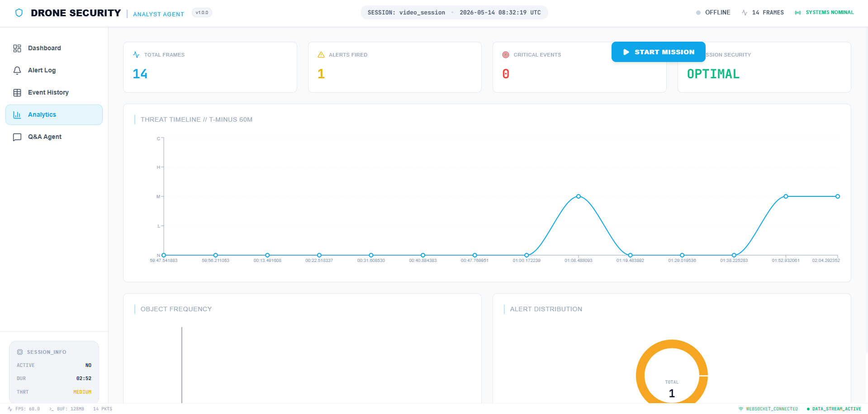
Task: Click the "ANALYST AGENT" subtitle
Action: click(x=158, y=14)
